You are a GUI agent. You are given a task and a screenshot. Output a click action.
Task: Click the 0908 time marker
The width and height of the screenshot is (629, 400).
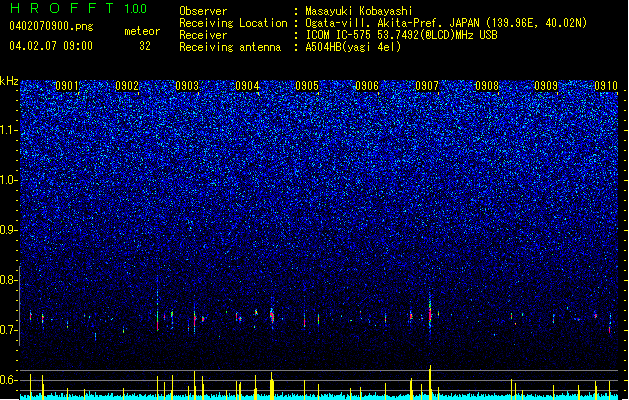[487, 86]
